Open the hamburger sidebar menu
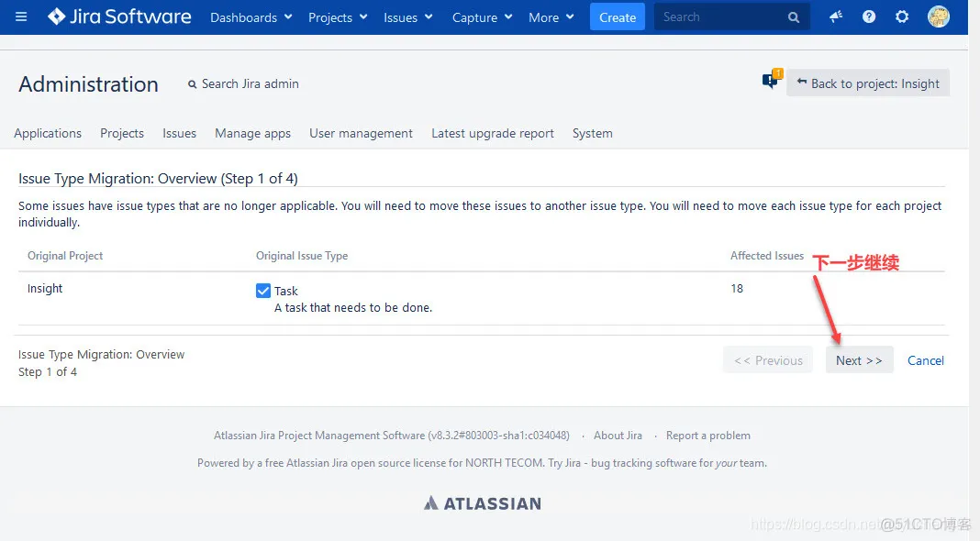Screen dimensions: 980x541 click(x=21, y=17)
